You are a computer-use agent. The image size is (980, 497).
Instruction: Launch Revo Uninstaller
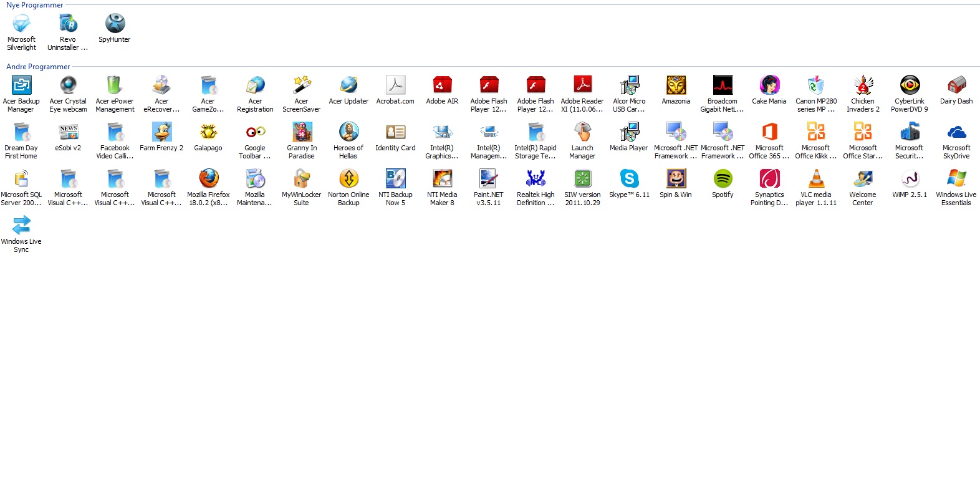68,24
